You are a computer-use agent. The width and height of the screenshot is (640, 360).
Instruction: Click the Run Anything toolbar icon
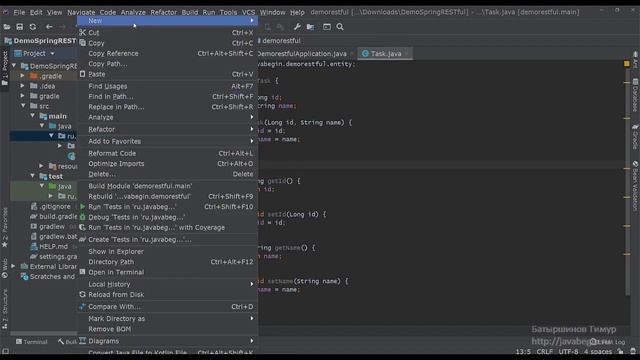click(x=327, y=27)
